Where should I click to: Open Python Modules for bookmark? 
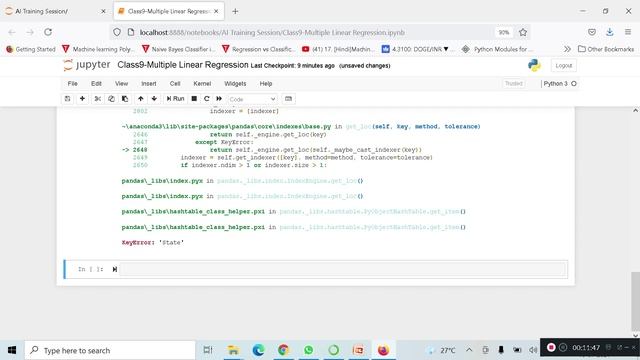[498, 49]
